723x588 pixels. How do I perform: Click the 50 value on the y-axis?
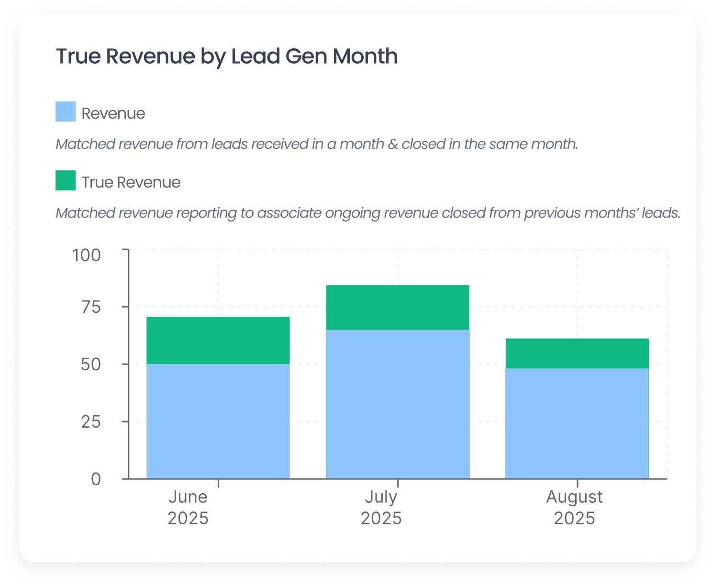click(x=91, y=364)
